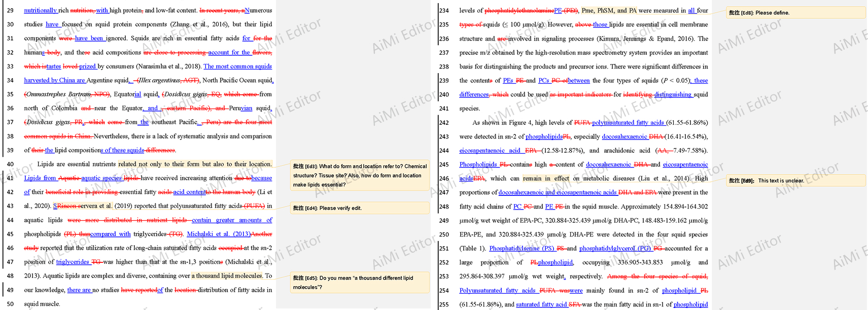Click the inserted citation 'Michalski et al. (2013)'

coord(219,234)
